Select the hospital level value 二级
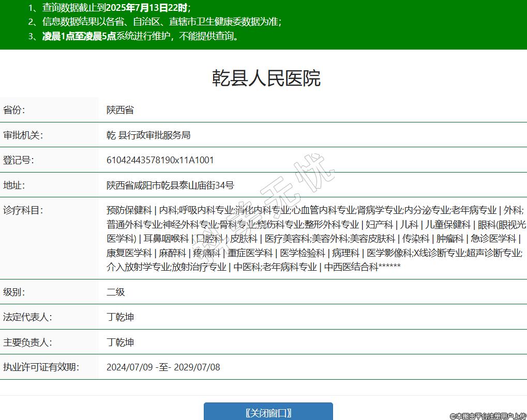This screenshot has width=527, height=420. tap(116, 292)
